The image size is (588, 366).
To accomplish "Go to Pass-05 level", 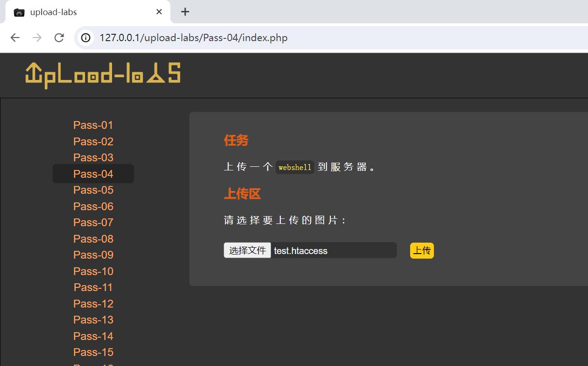I will point(93,190).
